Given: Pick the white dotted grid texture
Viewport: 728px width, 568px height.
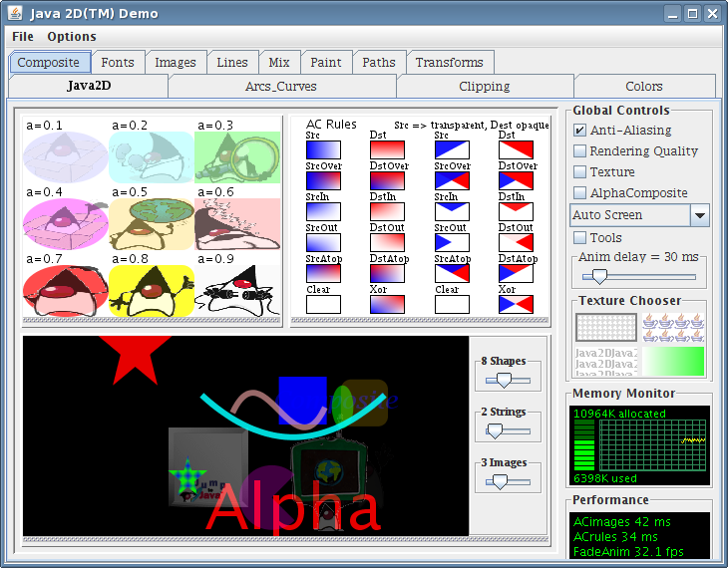Looking at the screenshot, I should (x=605, y=328).
